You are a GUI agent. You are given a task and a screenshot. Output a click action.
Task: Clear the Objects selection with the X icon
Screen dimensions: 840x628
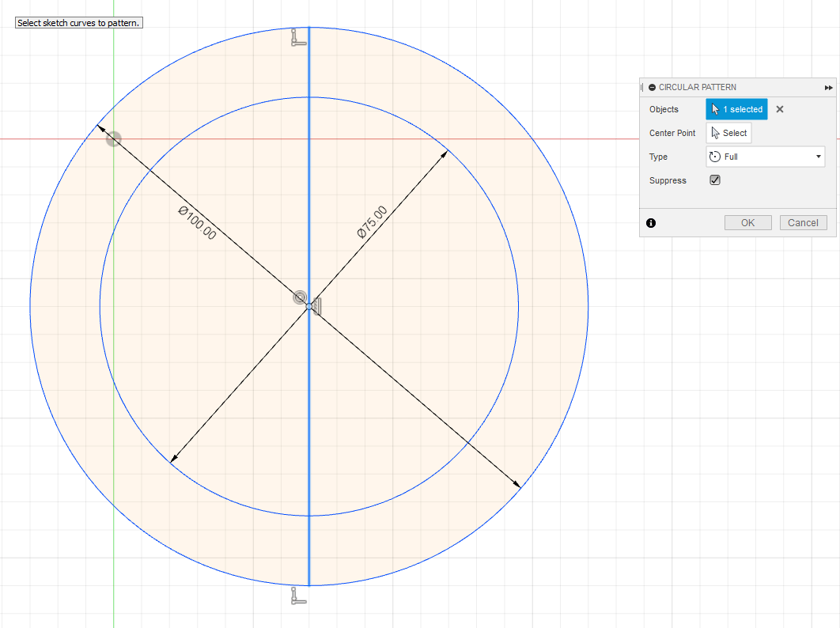click(780, 109)
